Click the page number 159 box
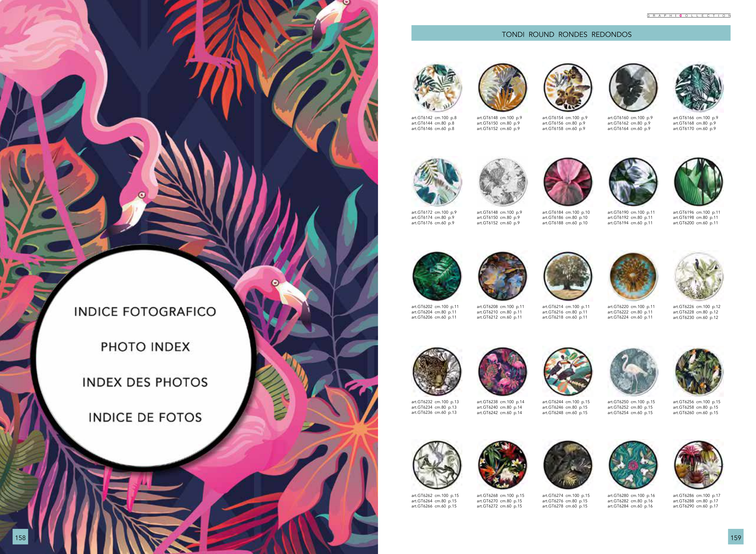Image resolution: width=756 pixels, height=554 pixels. [735, 538]
